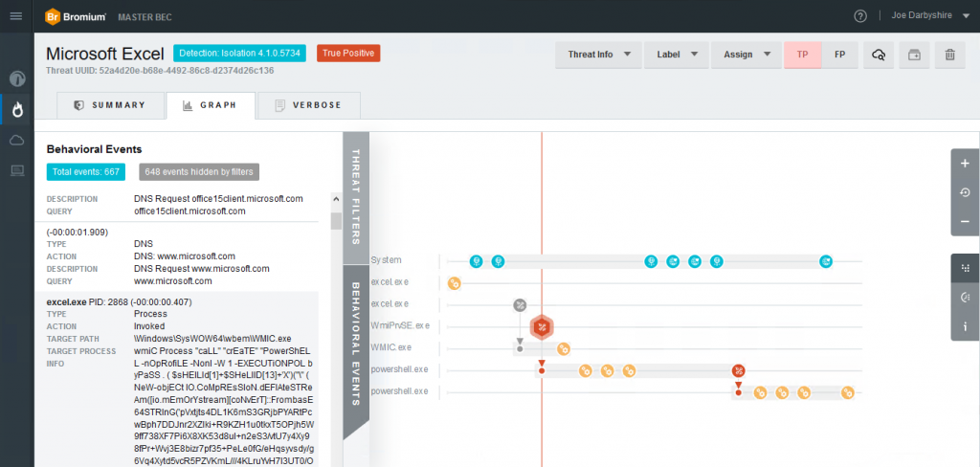
Task: Select the gray node on lower excel.exe row
Action: pyautogui.click(x=520, y=305)
